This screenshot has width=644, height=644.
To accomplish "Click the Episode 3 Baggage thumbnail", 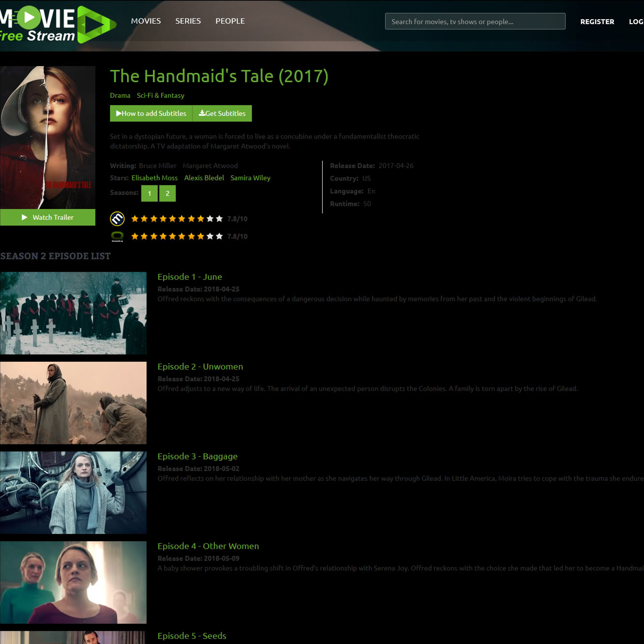I will point(73,493).
